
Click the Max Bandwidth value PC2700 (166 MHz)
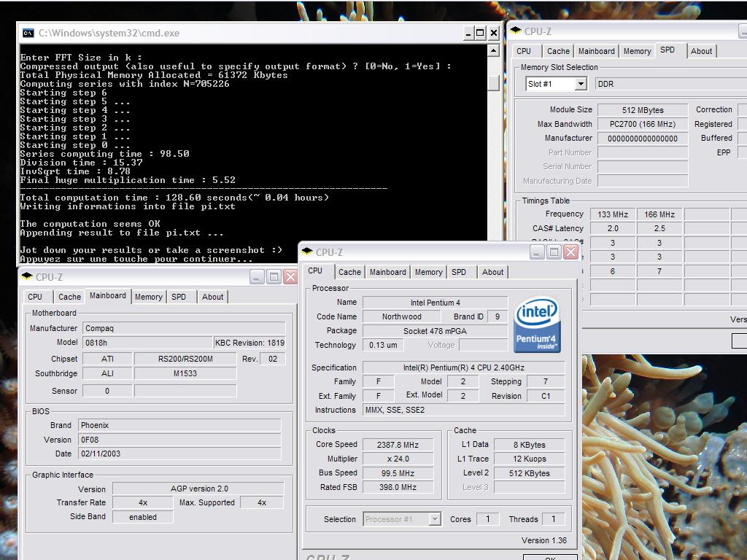tap(643, 124)
